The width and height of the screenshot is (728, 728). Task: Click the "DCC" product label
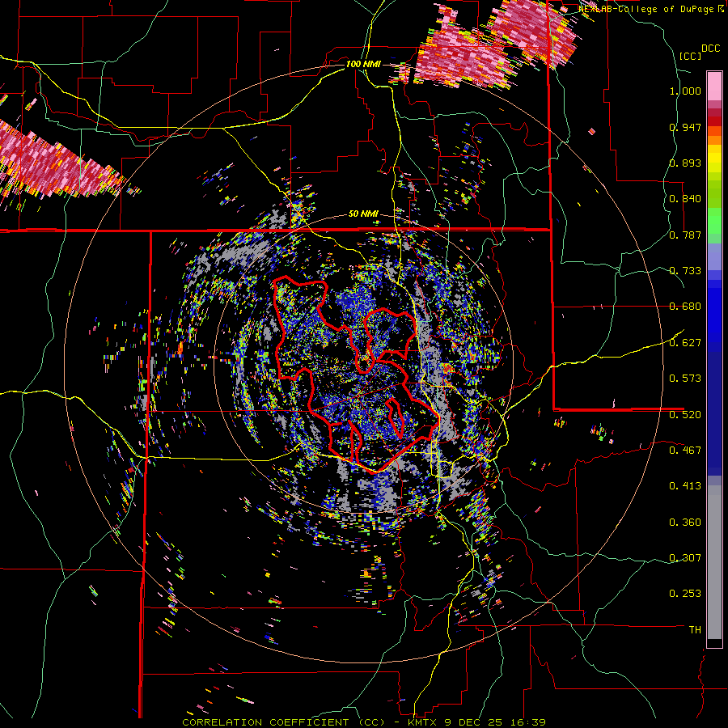pyautogui.click(x=710, y=48)
